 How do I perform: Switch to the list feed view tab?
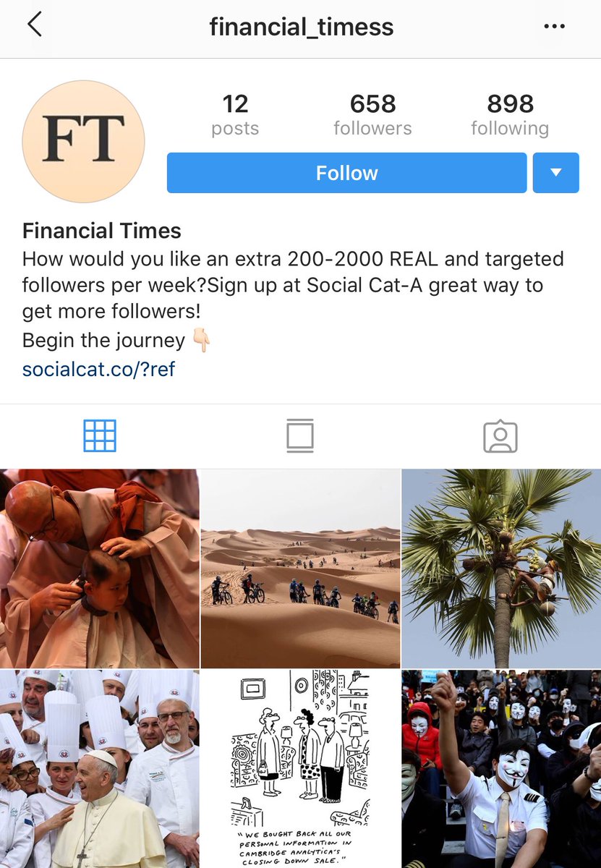point(300,436)
